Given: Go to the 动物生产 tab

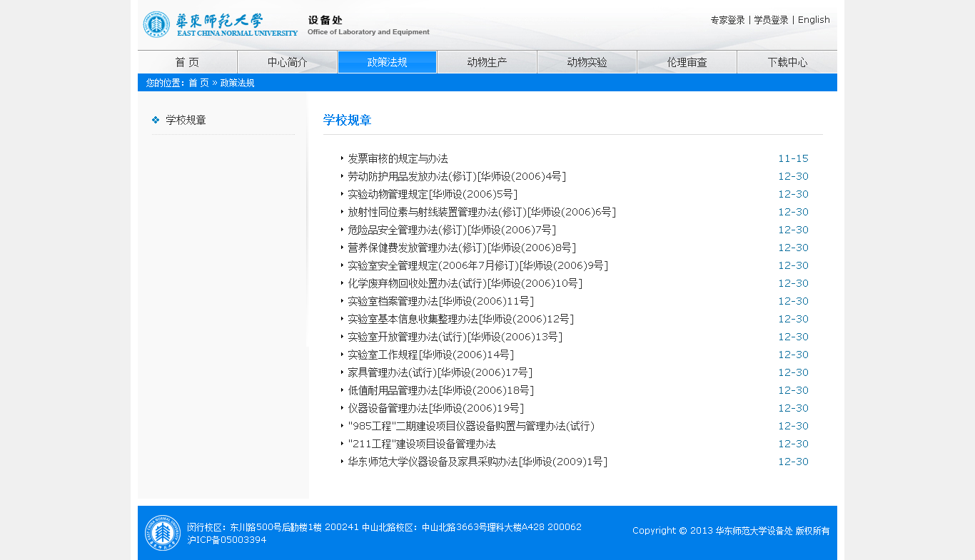Looking at the screenshot, I should pos(487,62).
